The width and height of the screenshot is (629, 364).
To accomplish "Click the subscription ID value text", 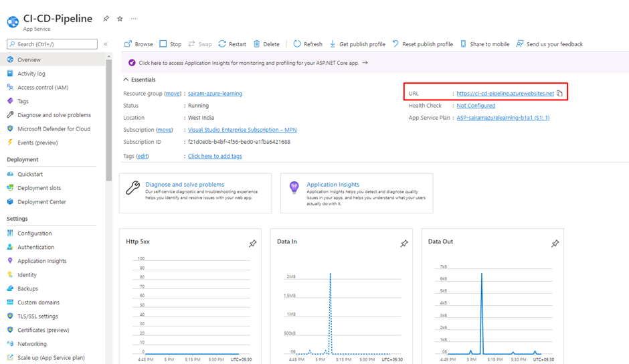I will (239, 142).
